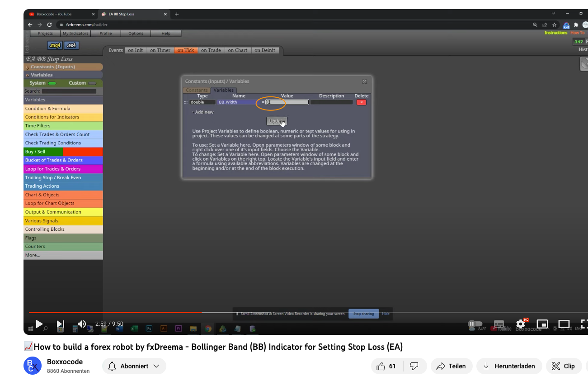The image size is (588, 381).
Task: Click the block Search field
Action: [x=69, y=91]
